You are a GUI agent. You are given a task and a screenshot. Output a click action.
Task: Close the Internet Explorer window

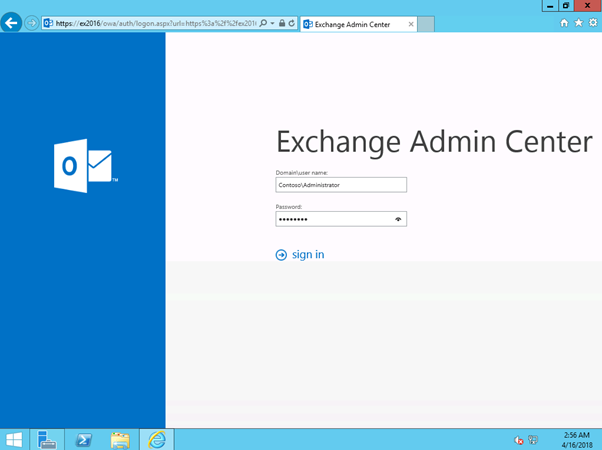[588, 6]
